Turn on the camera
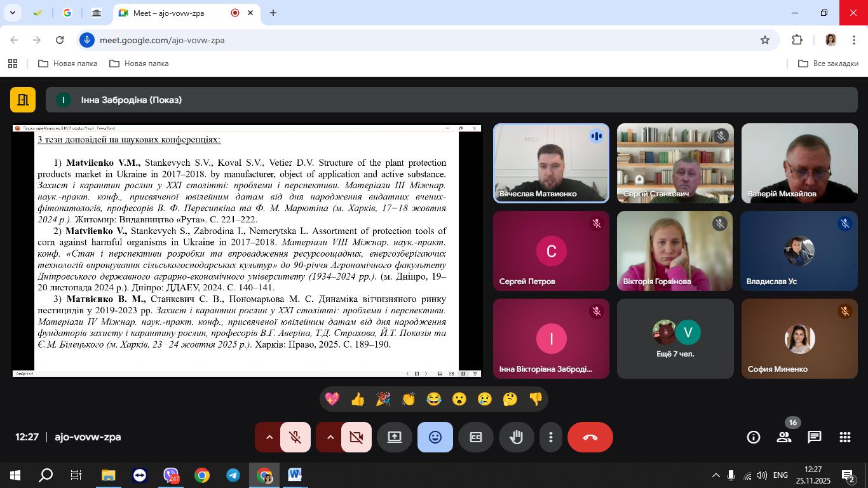The height and width of the screenshot is (488, 868). (x=356, y=437)
